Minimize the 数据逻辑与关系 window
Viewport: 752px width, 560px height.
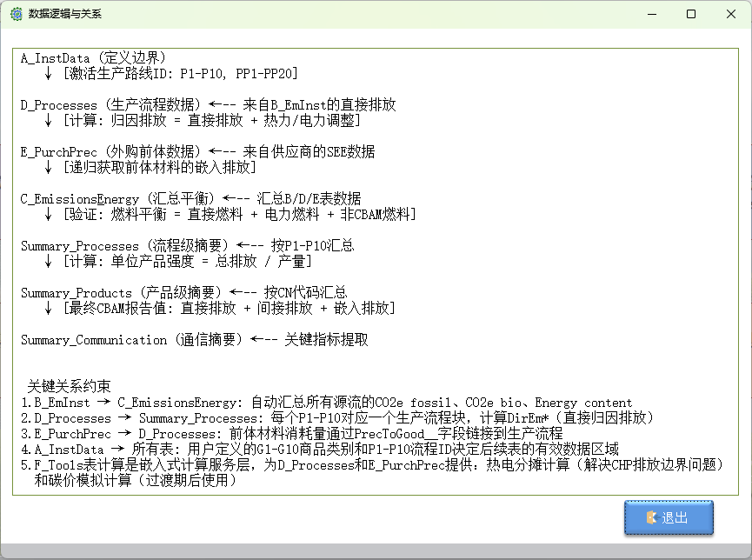[x=650, y=14]
